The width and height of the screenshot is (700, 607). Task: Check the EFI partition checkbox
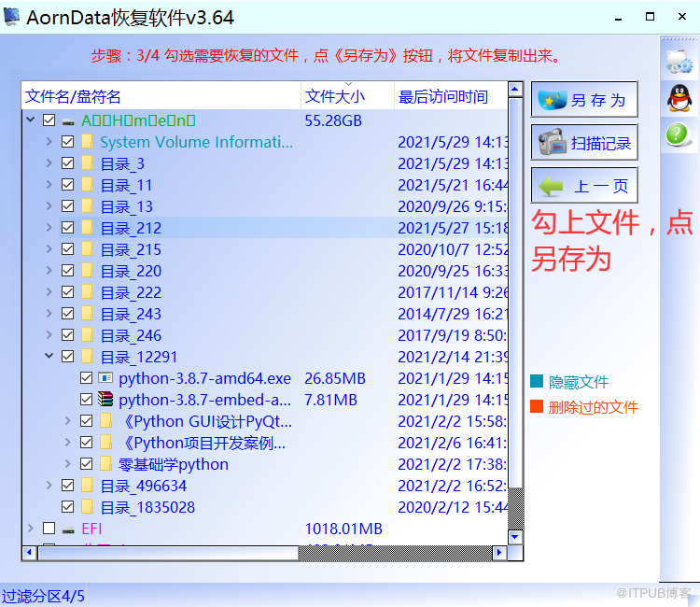49,529
